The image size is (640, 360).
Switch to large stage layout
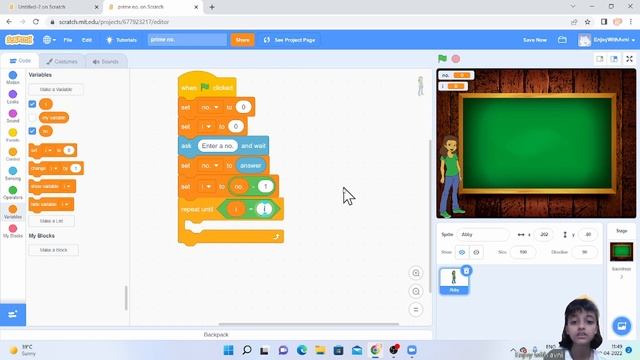point(614,59)
